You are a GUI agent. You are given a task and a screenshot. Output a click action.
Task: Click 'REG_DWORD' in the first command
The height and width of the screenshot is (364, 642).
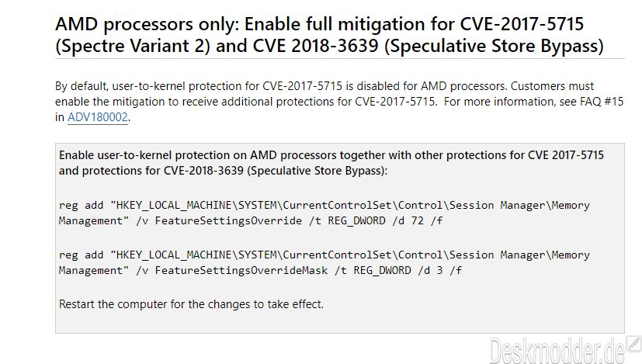[356, 220]
